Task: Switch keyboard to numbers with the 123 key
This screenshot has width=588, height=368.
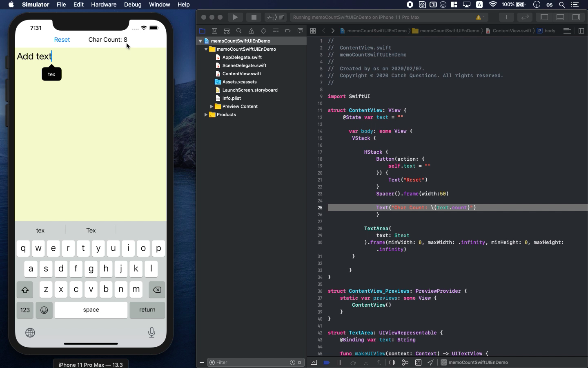Action: click(24, 310)
